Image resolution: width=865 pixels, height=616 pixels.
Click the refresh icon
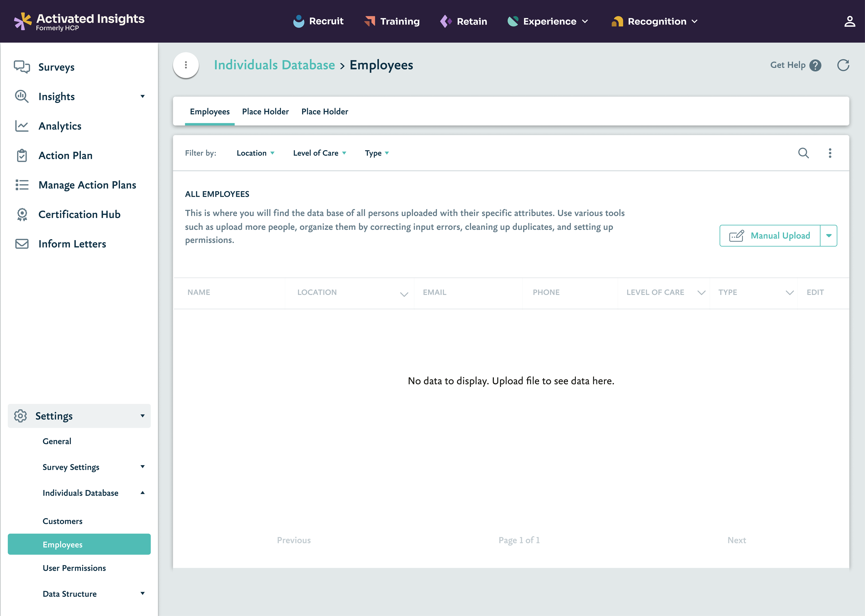click(843, 65)
